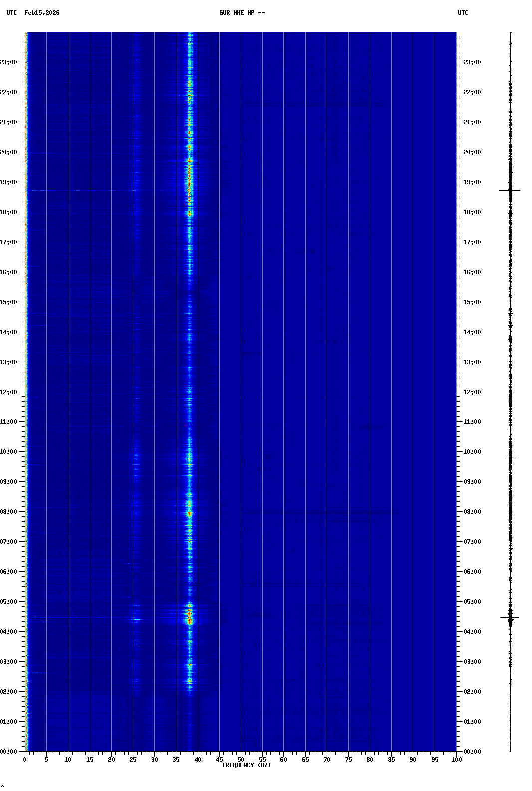Click the seismogram trace spike near 04:30
This screenshot has height=791, width=532.
(x=510, y=618)
